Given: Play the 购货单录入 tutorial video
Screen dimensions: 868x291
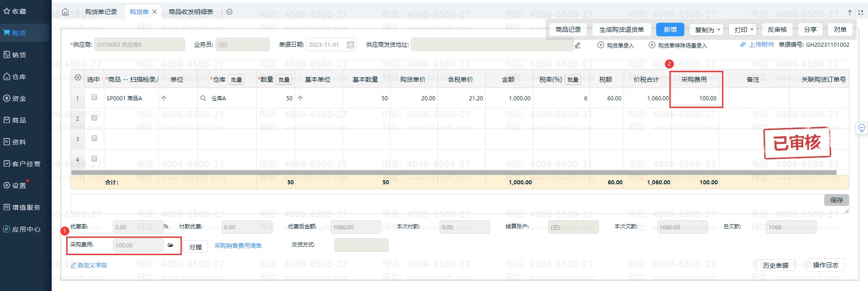Looking at the screenshot, I should click(x=601, y=45).
